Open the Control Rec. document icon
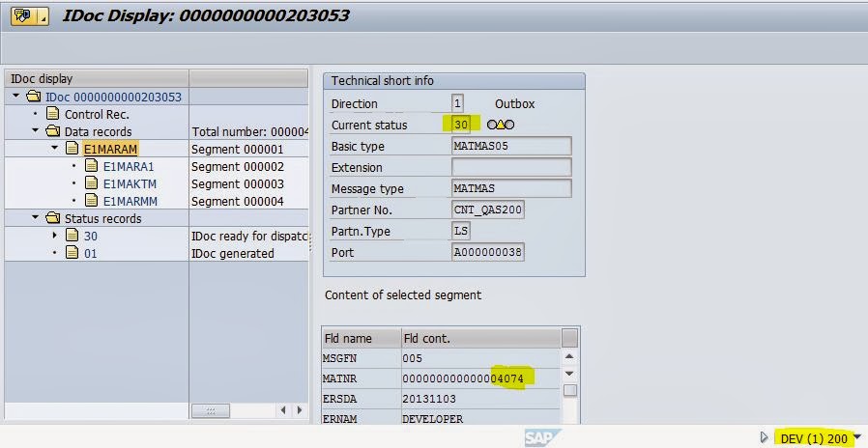Viewport: 868px width, 448px height. (52, 114)
